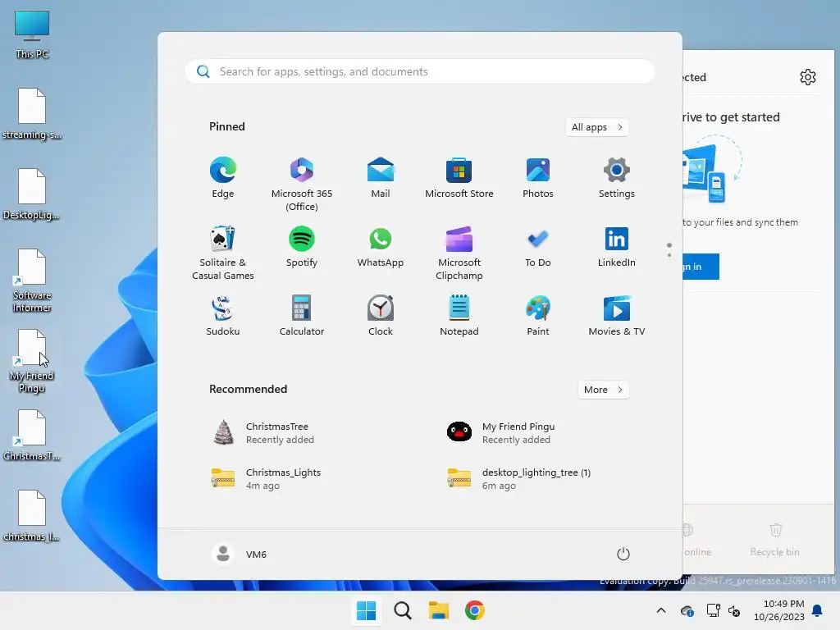
Task: Launch the Photos app
Action: [x=538, y=178]
